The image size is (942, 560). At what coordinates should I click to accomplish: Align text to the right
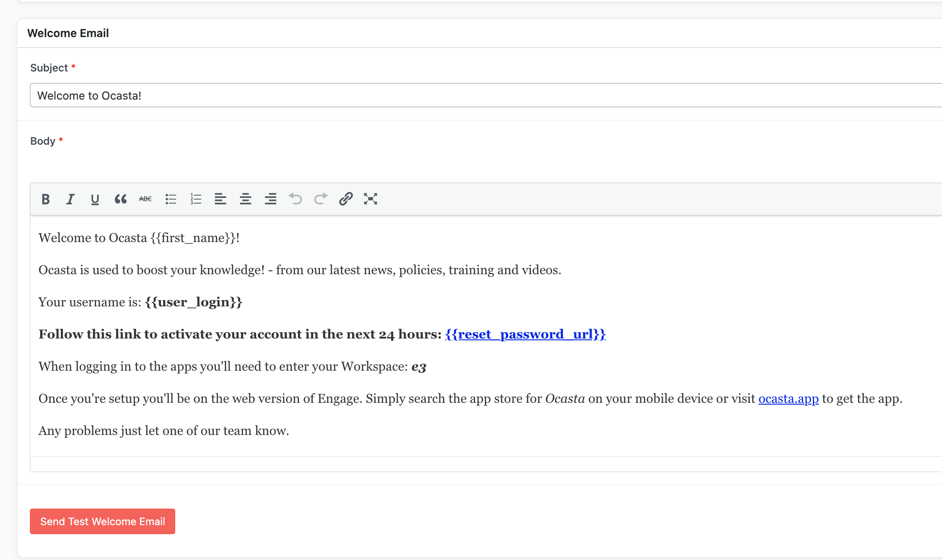(270, 199)
